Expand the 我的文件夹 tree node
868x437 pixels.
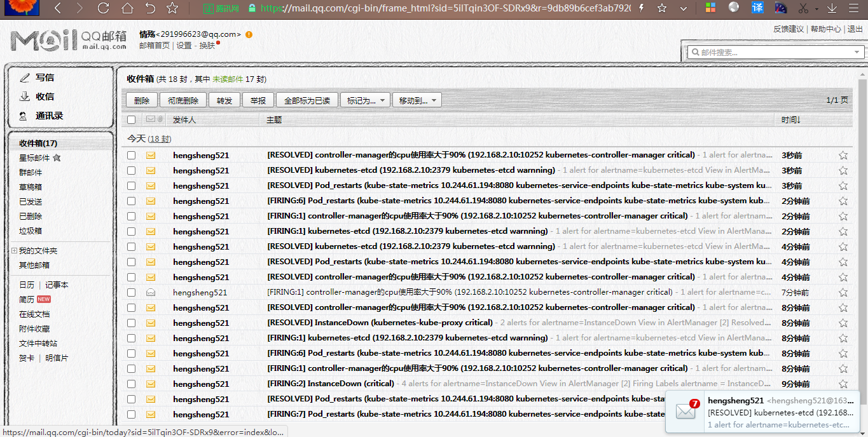14,251
